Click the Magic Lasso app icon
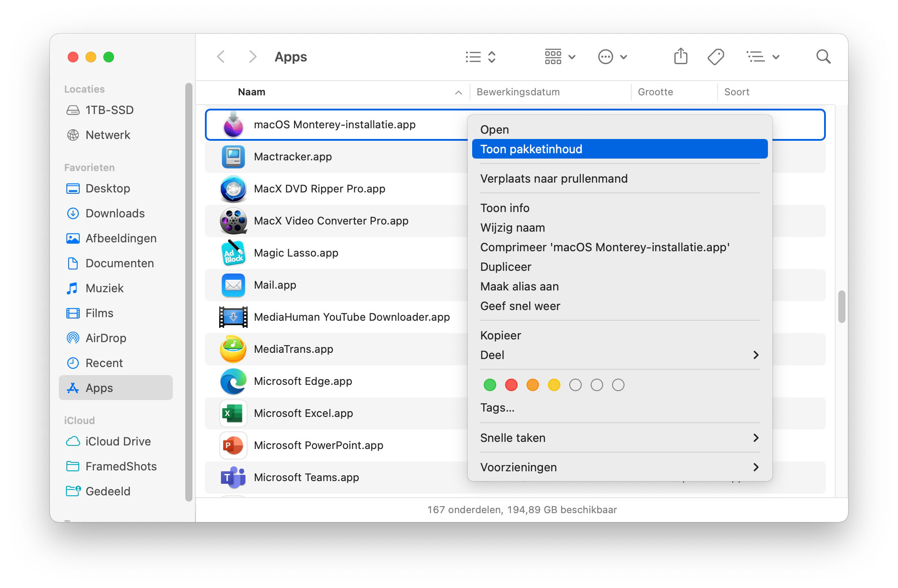Image resolution: width=898 pixels, height=588 pixels. tap(233, 253)
